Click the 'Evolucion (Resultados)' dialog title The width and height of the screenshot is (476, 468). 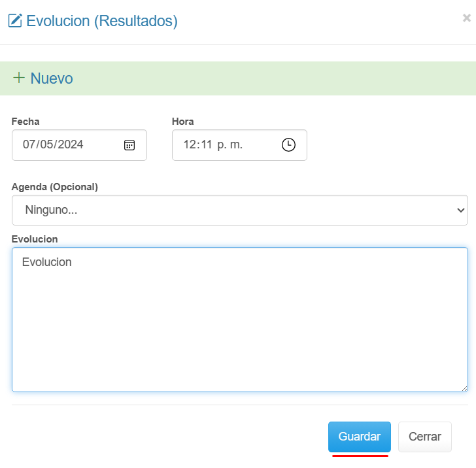(102, 21)
